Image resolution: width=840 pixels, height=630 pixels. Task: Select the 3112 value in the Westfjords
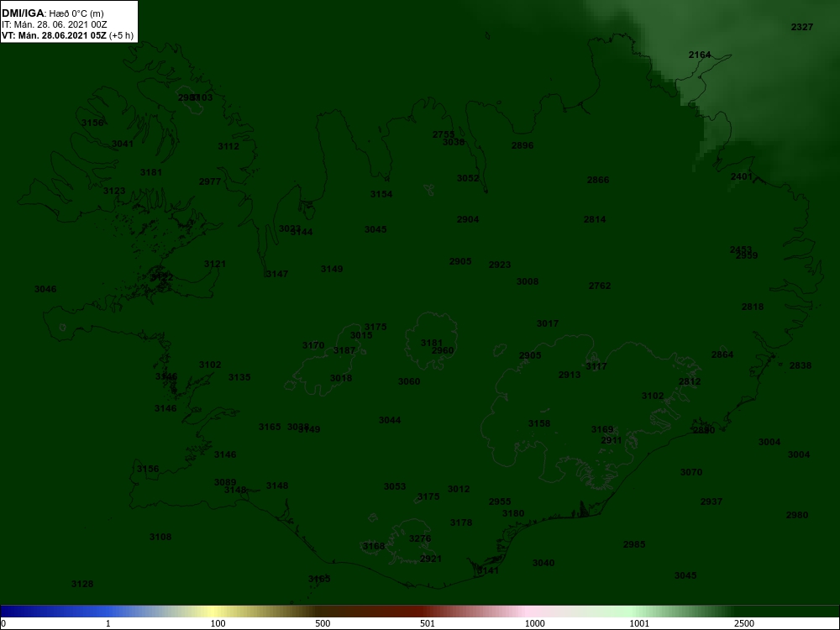pos(228,146)
